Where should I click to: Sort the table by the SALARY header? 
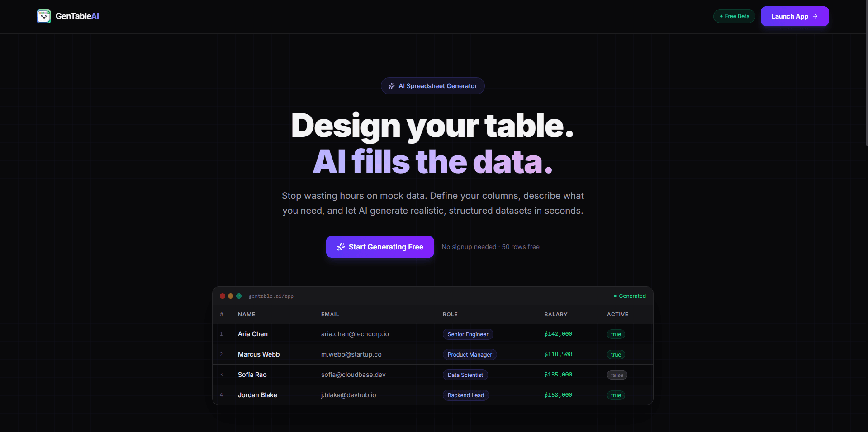tap(556, 314)
